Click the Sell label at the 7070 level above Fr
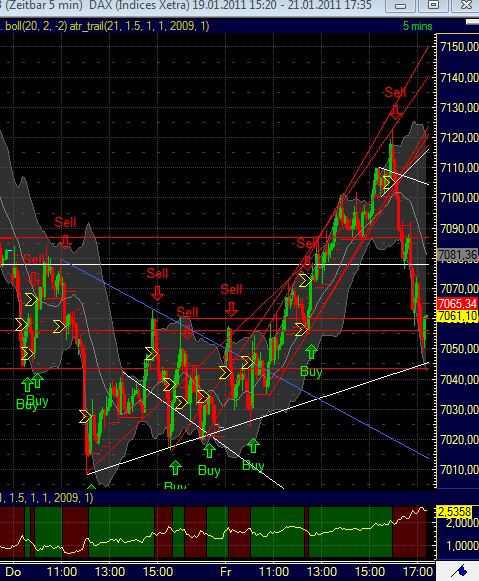The image size is (479, 581). (231, 289)
